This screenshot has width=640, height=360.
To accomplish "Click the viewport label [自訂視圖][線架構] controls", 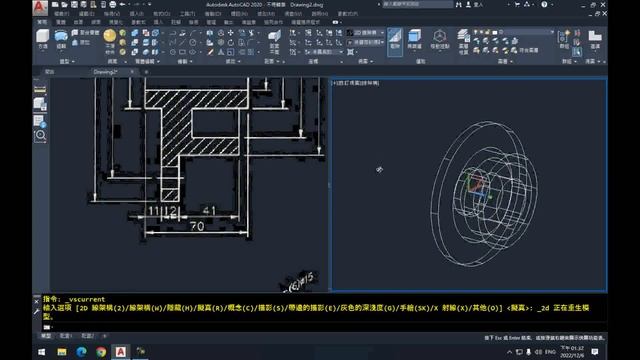I will tap(355, 83).
